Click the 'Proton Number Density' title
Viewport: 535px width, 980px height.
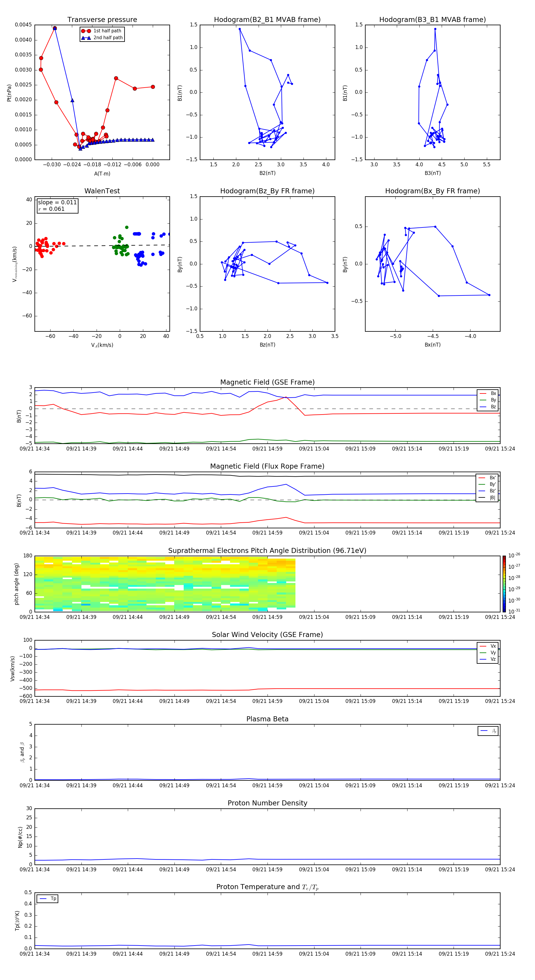[267, 803]
